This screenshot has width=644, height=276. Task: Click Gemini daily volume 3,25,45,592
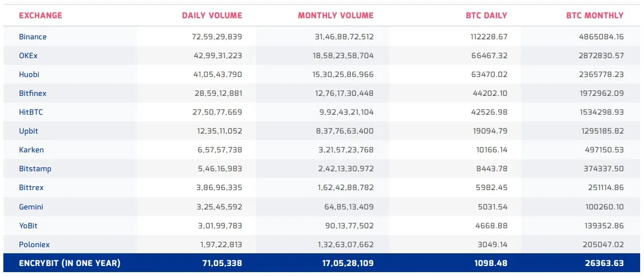[220, 207]
